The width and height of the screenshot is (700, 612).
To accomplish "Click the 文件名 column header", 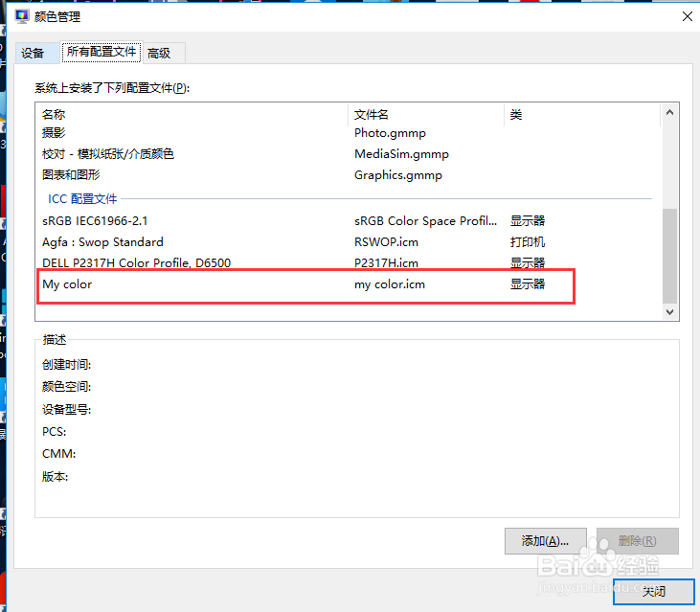I will click(x=426, y=115).
